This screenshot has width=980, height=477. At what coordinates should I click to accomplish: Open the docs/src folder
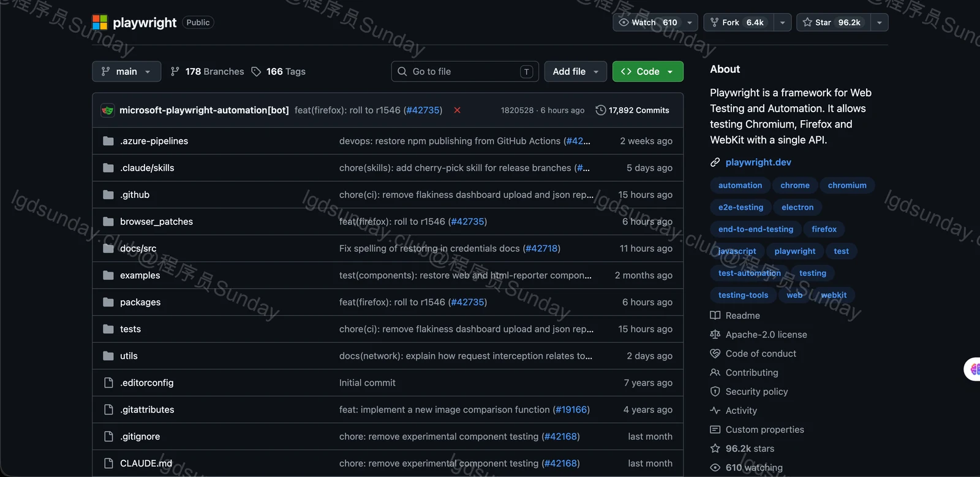138,249
